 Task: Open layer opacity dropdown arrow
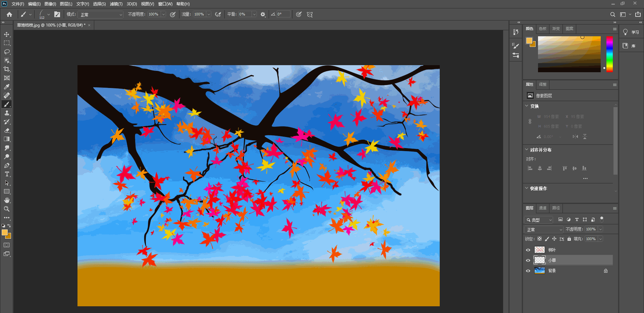[x=600, y=229]
